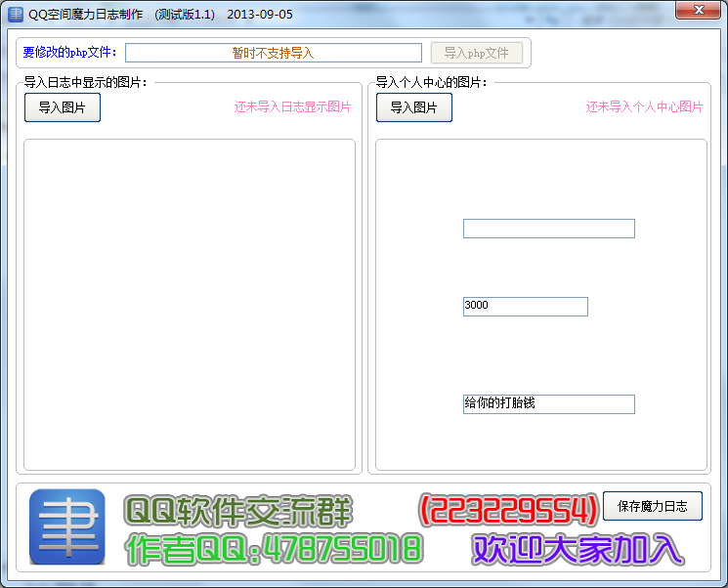Click the text field containing 3000
Image resolution: width=728 pixels, height=588 pixels.
(525, 307)
